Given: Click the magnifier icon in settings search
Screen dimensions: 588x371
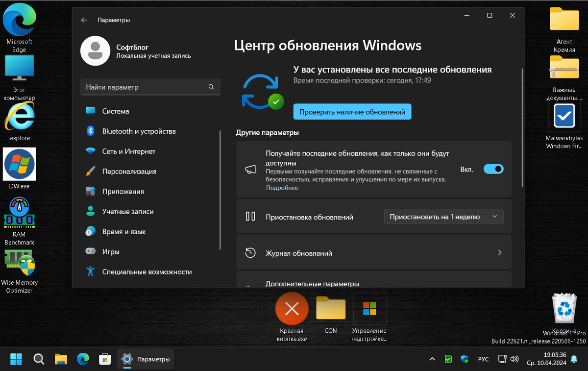Looking at the screenshot, I should pos(211,87).
